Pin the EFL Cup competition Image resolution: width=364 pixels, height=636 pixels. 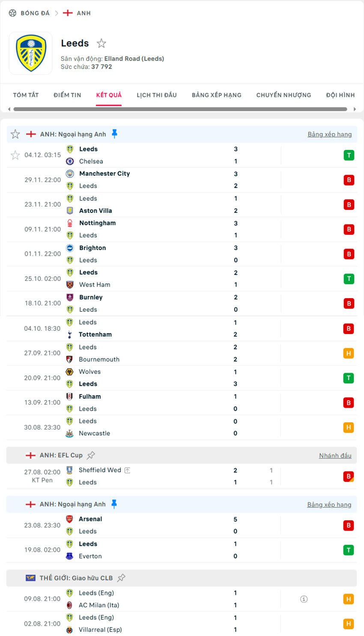tap(91, 455)
